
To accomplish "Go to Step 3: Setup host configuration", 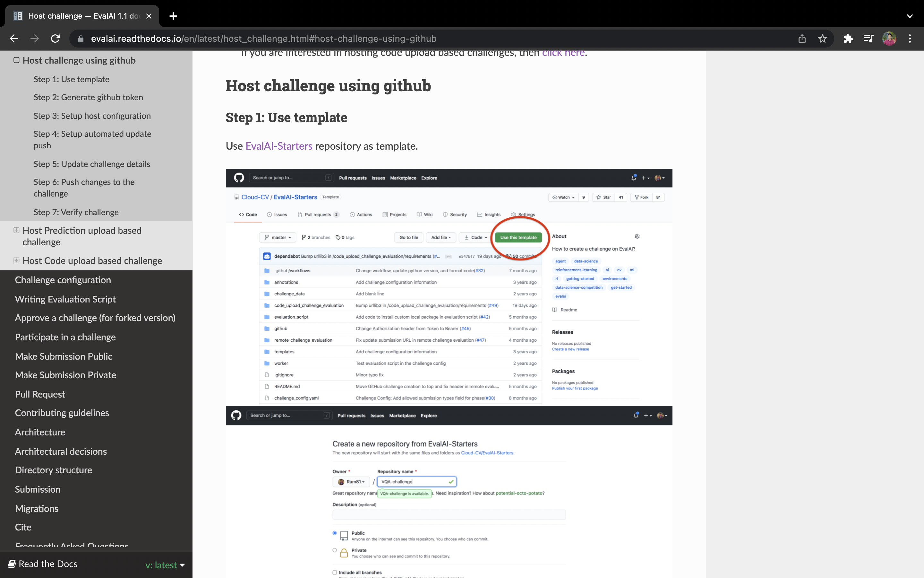I will (x=92, y=116).
